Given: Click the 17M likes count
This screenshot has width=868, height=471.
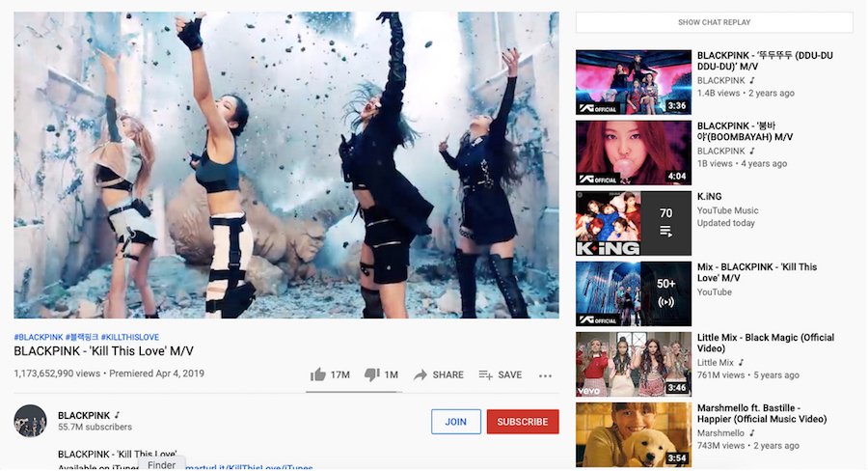Looking at the screenshot, I should [x=339, y=375].
